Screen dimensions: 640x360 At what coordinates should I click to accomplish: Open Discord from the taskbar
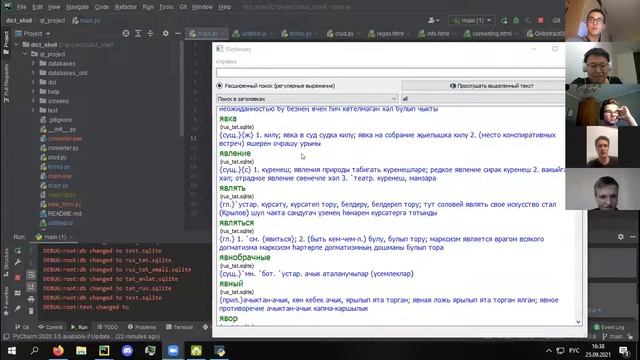[x=127, y=351]
